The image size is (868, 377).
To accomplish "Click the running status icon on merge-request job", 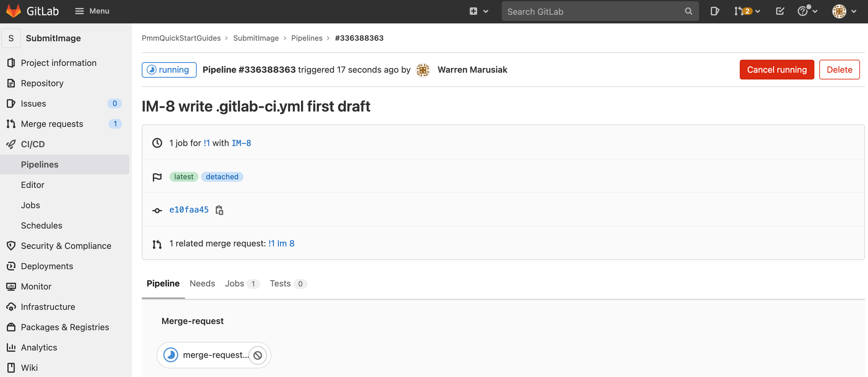I will click(171, 355).
